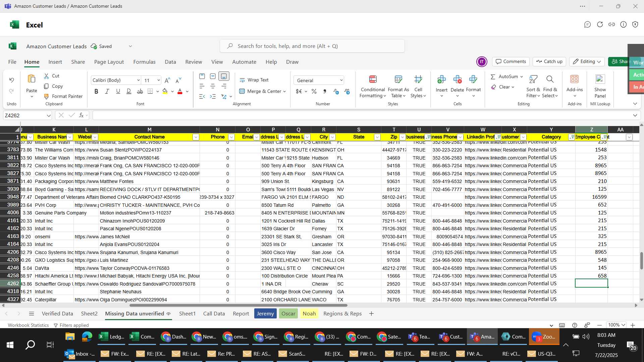Click the Catch up button

coord(549,62)
